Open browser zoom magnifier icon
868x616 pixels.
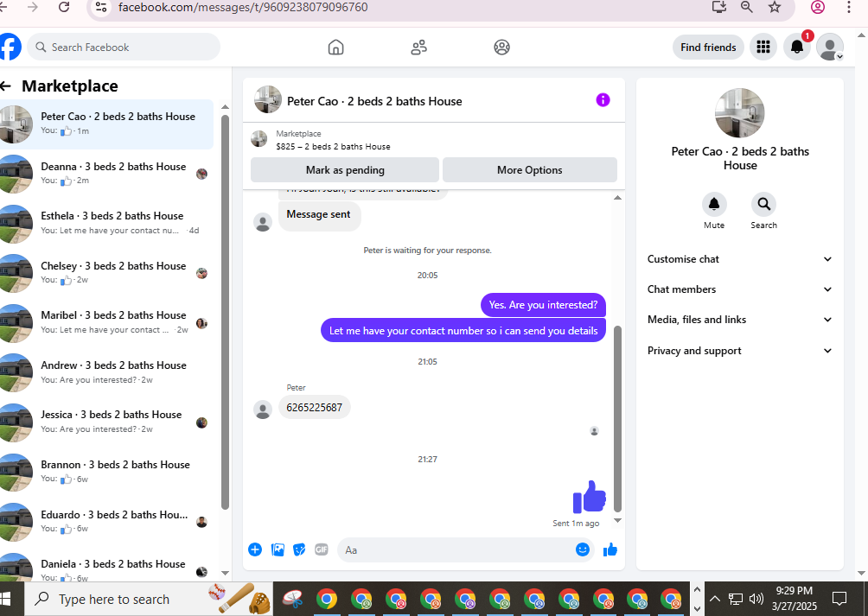pyautogui.click(x=747, y=7)
